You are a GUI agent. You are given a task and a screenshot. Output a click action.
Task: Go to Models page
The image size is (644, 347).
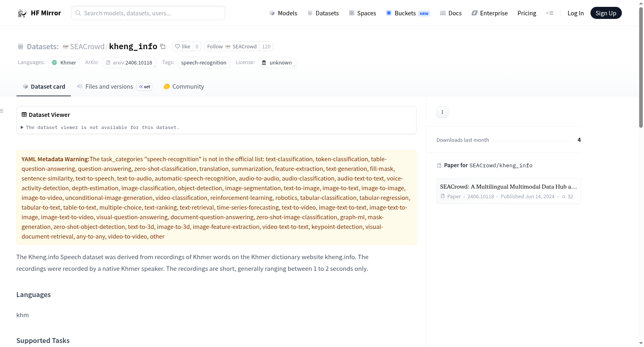[283, 13]
